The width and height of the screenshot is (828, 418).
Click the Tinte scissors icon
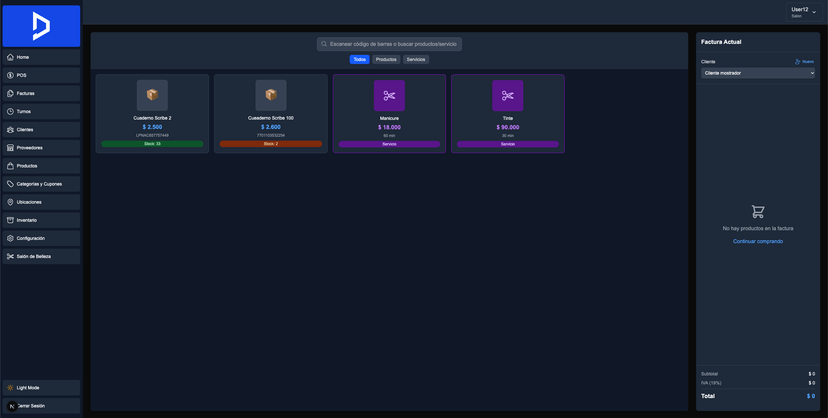coord(507,96)
